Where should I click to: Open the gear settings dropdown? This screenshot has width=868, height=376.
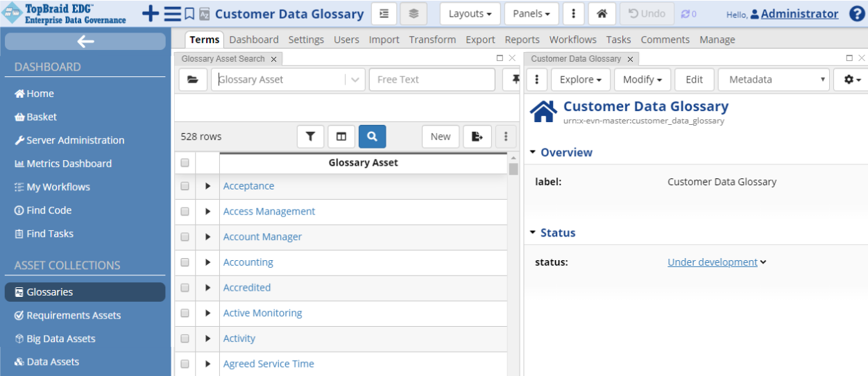(x=852, y=80)
